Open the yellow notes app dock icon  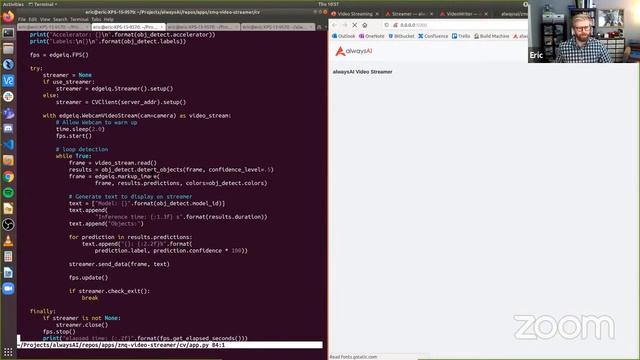point(8,209)
